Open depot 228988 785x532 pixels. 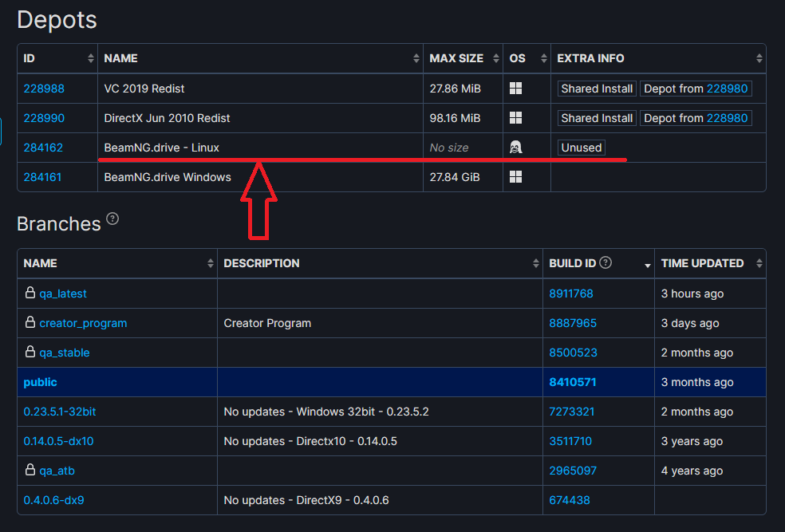click(x=44, y=89)
